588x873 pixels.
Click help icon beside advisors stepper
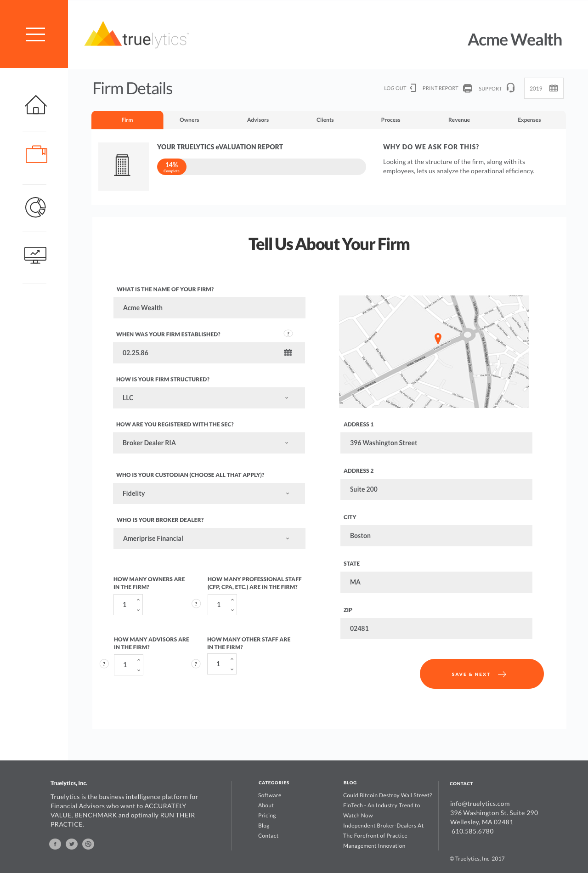(x=104, y=664)
